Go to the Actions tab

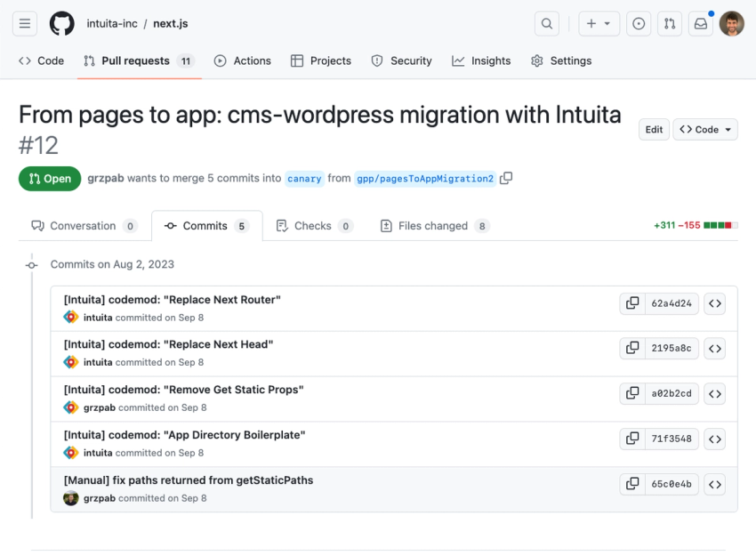[242, 60]
